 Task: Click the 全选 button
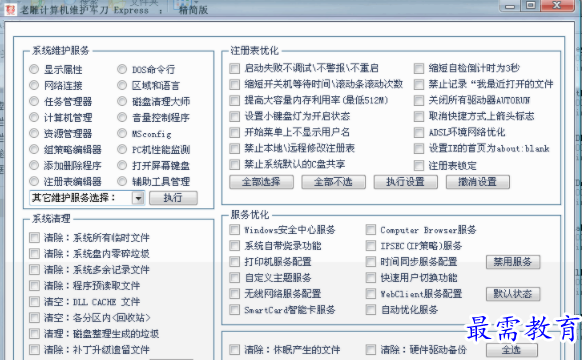pyautogui.click(x=512, y=350)
